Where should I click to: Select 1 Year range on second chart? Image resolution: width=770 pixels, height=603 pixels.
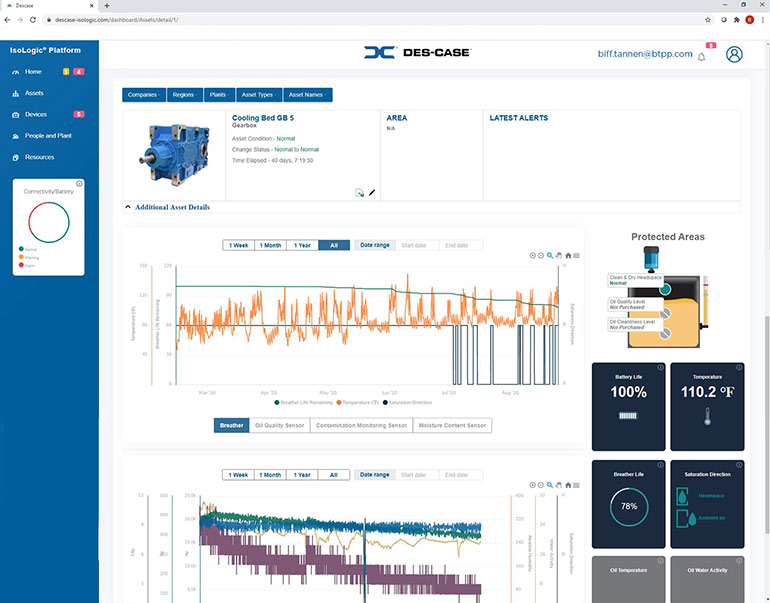pyautogui.click(x=302, y=475)
